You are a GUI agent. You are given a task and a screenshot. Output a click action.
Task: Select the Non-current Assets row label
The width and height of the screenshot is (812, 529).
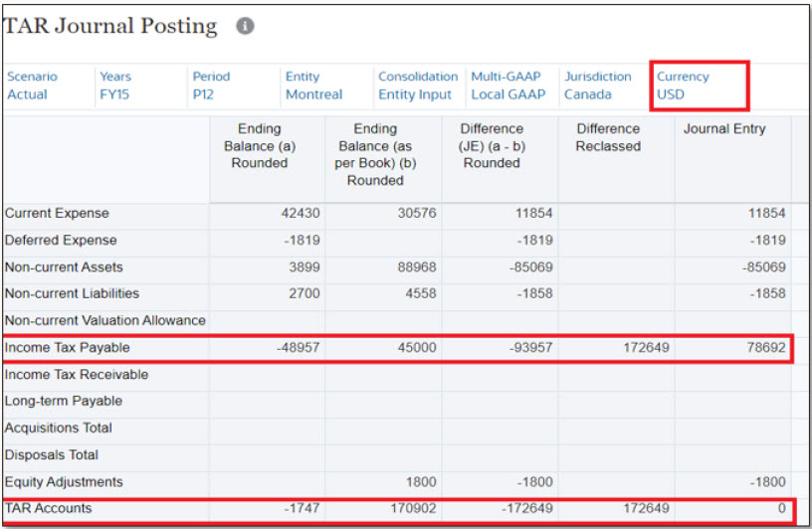tap(64, 267)
